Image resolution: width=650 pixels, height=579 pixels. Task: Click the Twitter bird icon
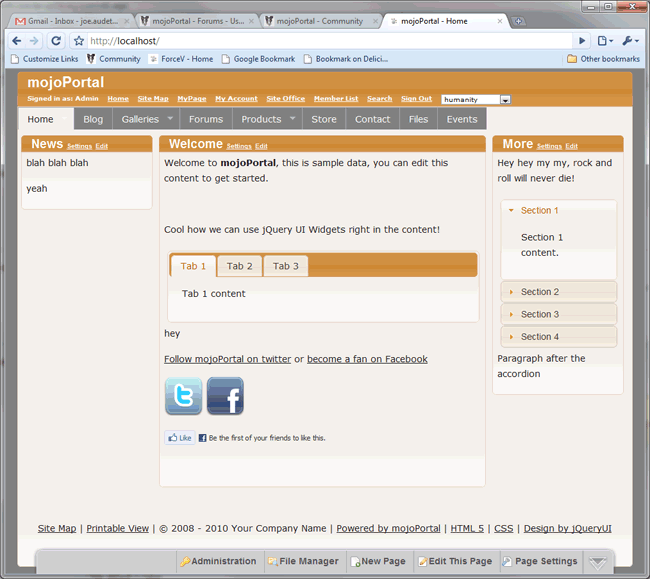coord(183,396)
